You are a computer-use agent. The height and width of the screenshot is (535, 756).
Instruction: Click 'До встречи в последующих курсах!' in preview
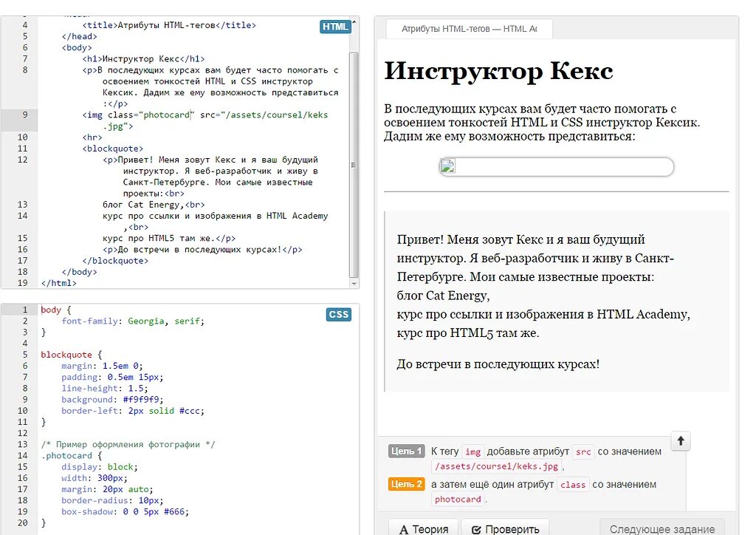coord(498,364)
